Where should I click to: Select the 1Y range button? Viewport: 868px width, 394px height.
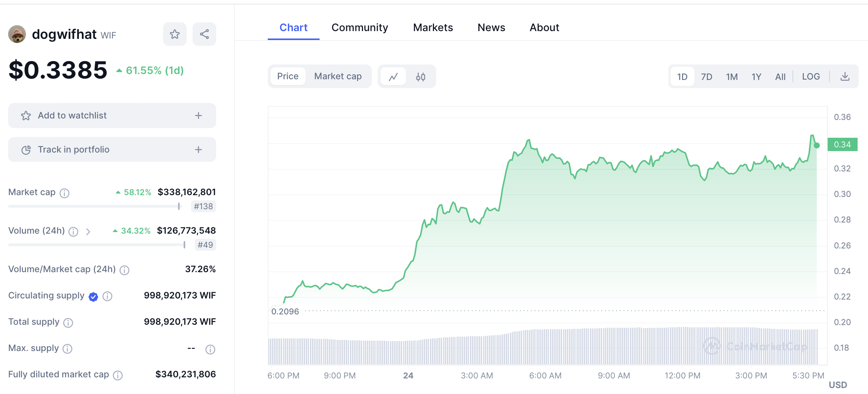point(756,77)
